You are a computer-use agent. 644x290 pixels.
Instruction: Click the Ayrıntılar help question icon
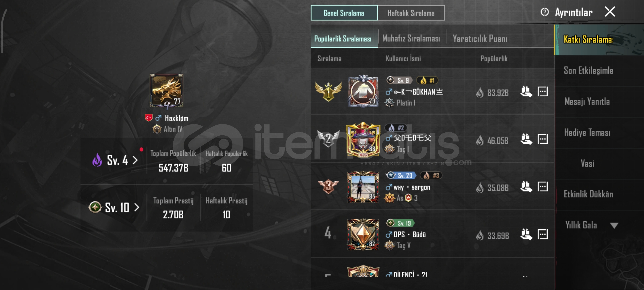click(544, 12)
